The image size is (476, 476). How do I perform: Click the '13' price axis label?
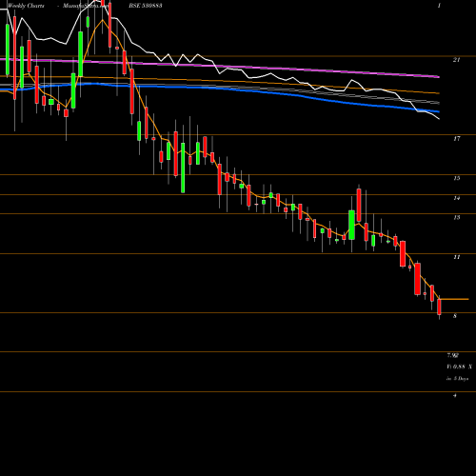pos(457,218)
